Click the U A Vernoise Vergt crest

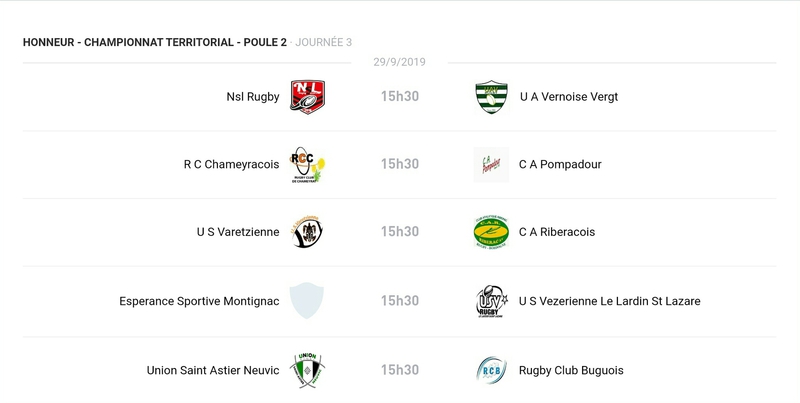point(491,97)
